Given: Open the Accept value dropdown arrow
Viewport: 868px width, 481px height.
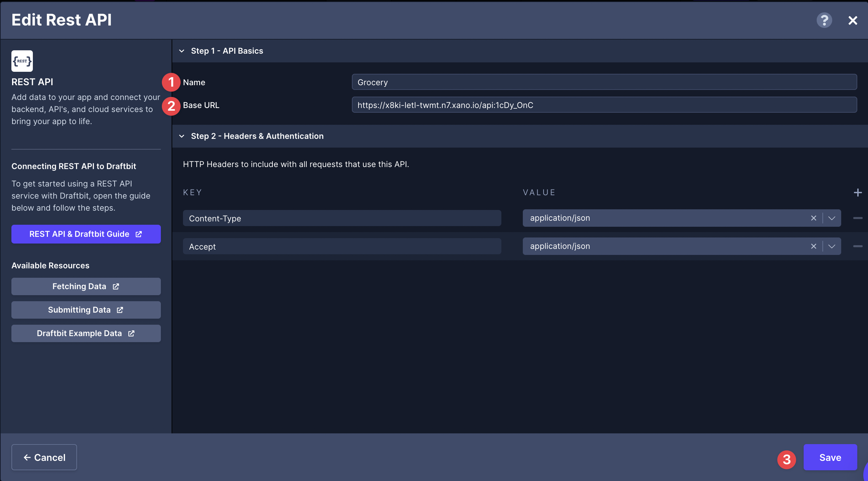Looking at the screenshot, I should [x=831, y=247].
